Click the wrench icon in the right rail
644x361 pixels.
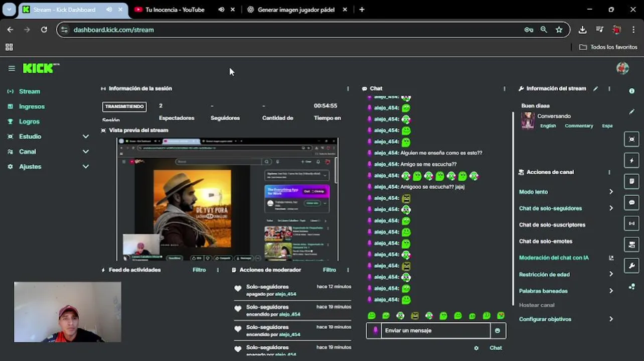click(x=631, y=266)
